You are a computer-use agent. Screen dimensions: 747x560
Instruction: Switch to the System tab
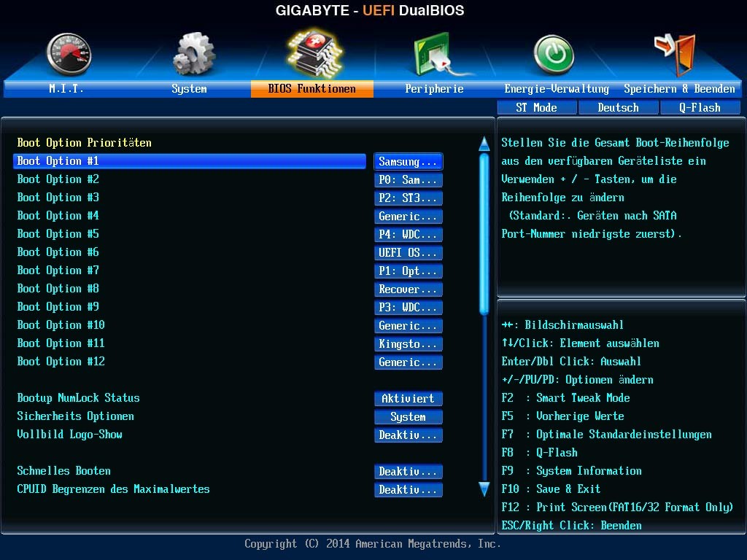coord(189,88)
